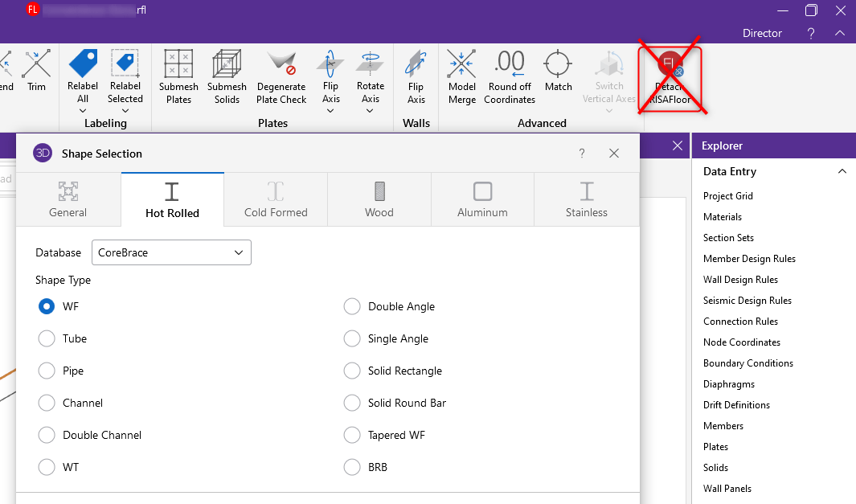Click the Shape Selection help button

(582, 154)
